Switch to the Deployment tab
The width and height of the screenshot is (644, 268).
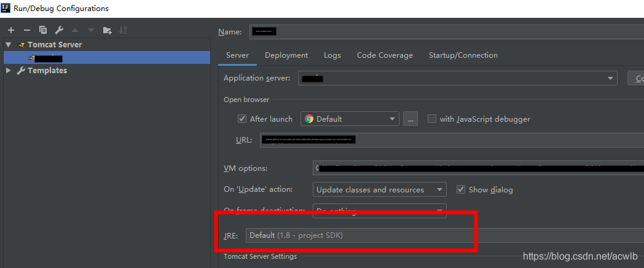(x=286, y=55)
